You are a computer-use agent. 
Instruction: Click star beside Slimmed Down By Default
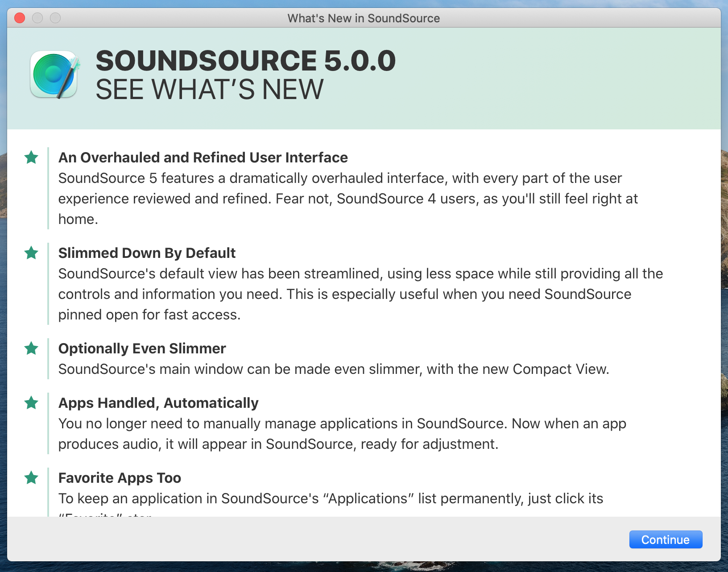pos(31,253)
